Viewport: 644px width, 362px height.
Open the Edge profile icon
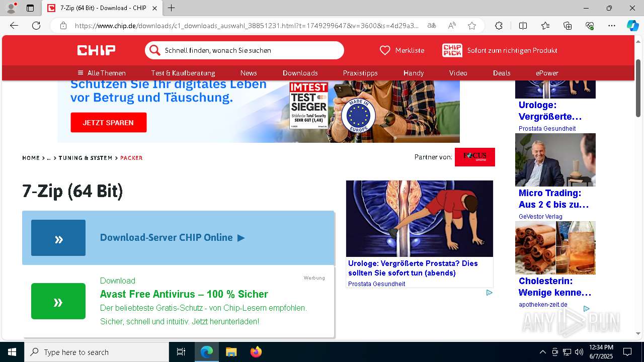click(11, 8)
